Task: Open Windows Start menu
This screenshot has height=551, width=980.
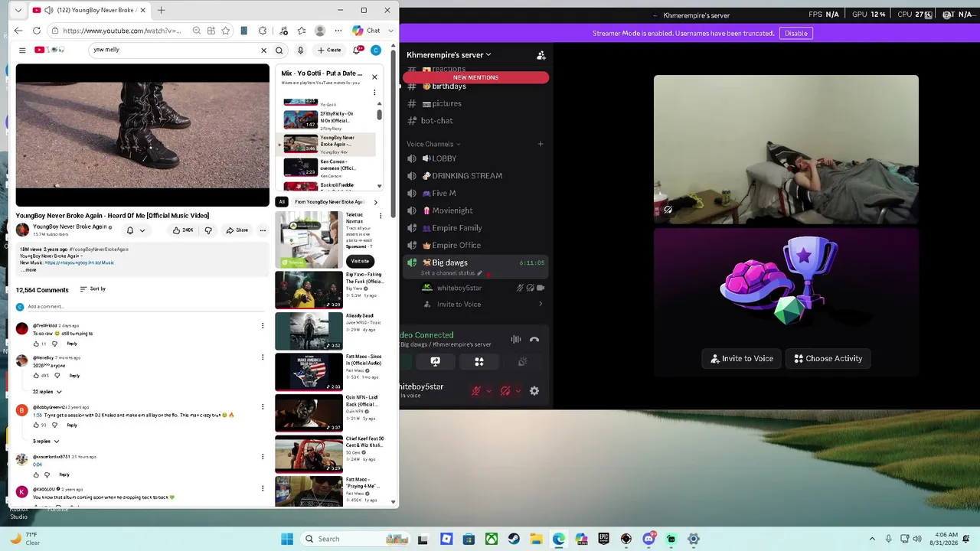Action: pyautogui.click(x=287, y=539)
